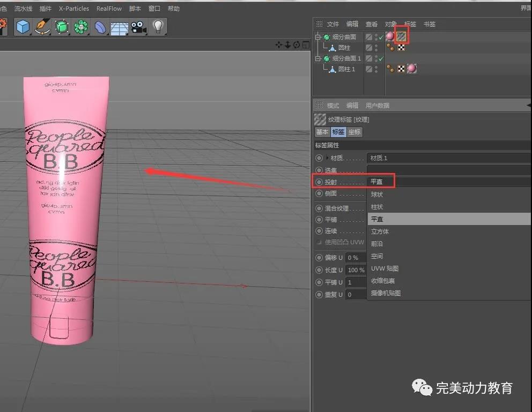The image size is (532, 412).
Task: Select the blue Bend deformer icon
Action: (100, 26)
